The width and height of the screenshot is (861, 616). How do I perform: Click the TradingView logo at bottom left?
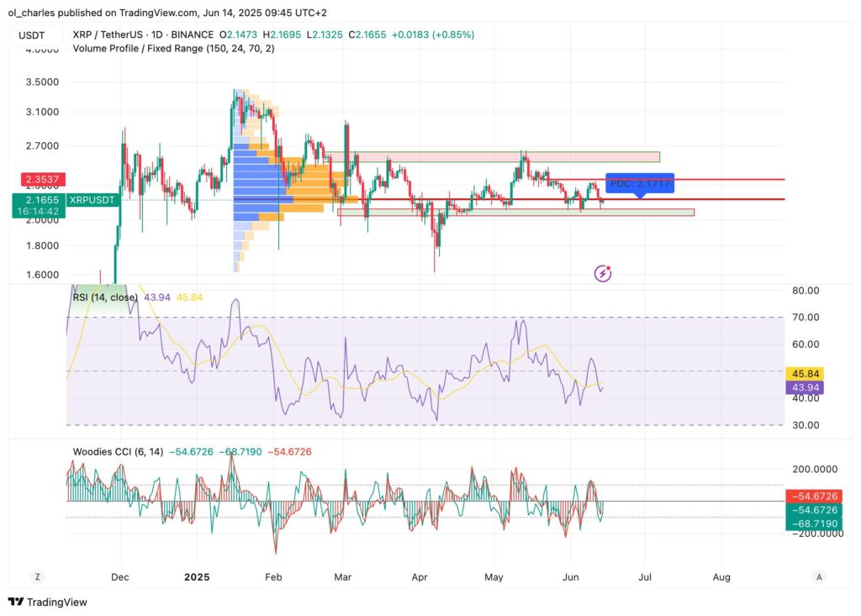(14, 602)
